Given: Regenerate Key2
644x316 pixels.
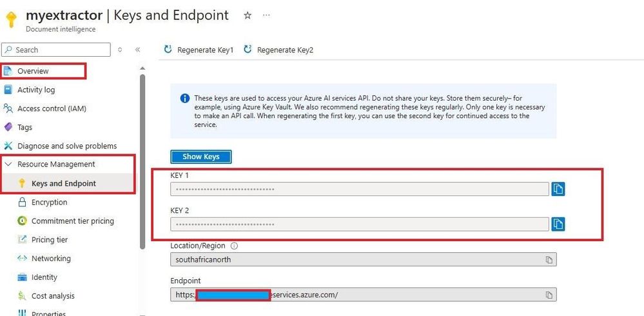Looking at the screenshot, I should click(x=278, y=50).
